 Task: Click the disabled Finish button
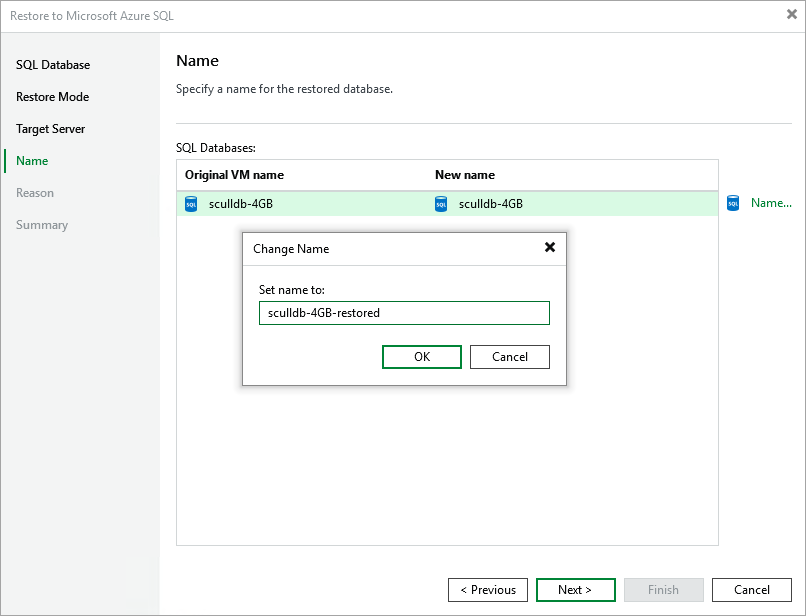(x=663, y=590)
